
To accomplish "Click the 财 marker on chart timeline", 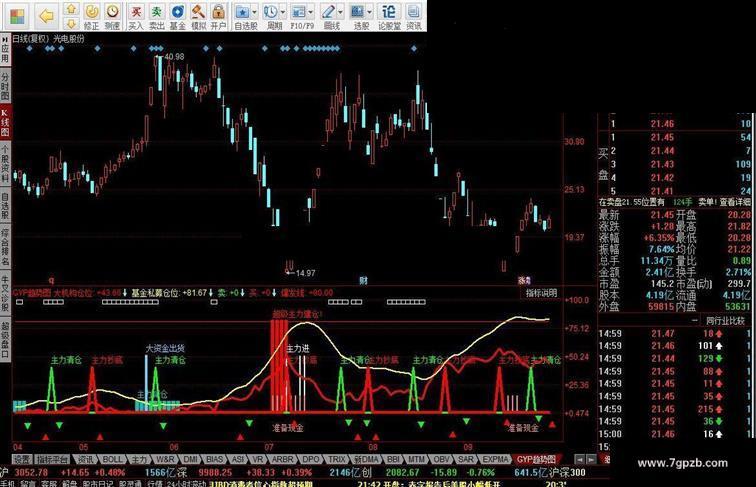I will tap(363, 281).
